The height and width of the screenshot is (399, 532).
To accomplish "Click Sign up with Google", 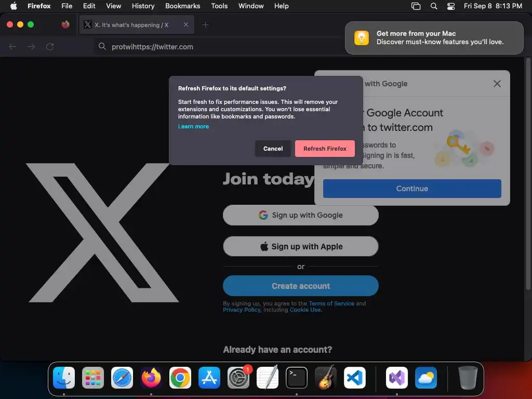I will (301, 215).
